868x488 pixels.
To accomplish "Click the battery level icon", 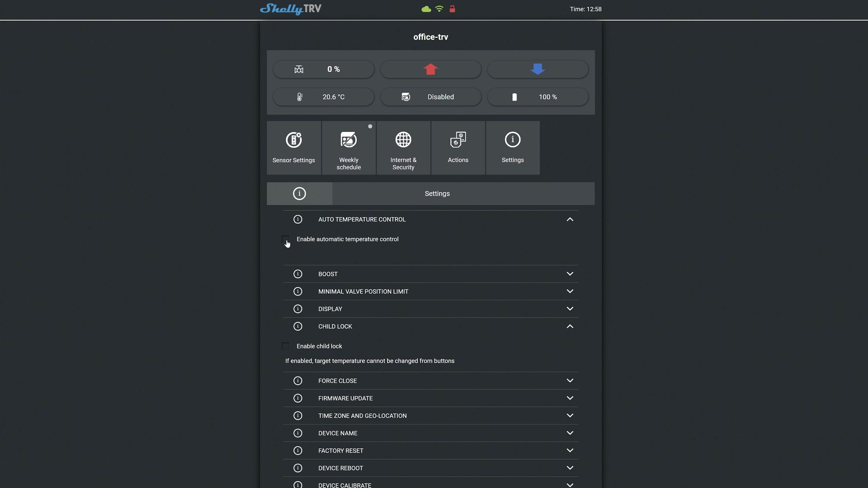I will click(x=515, y=97).
